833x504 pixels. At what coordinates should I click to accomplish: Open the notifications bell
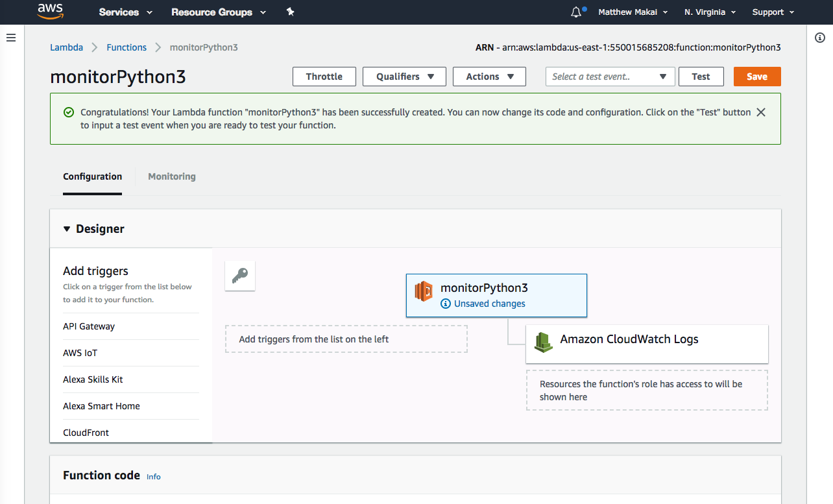[576, 11]
